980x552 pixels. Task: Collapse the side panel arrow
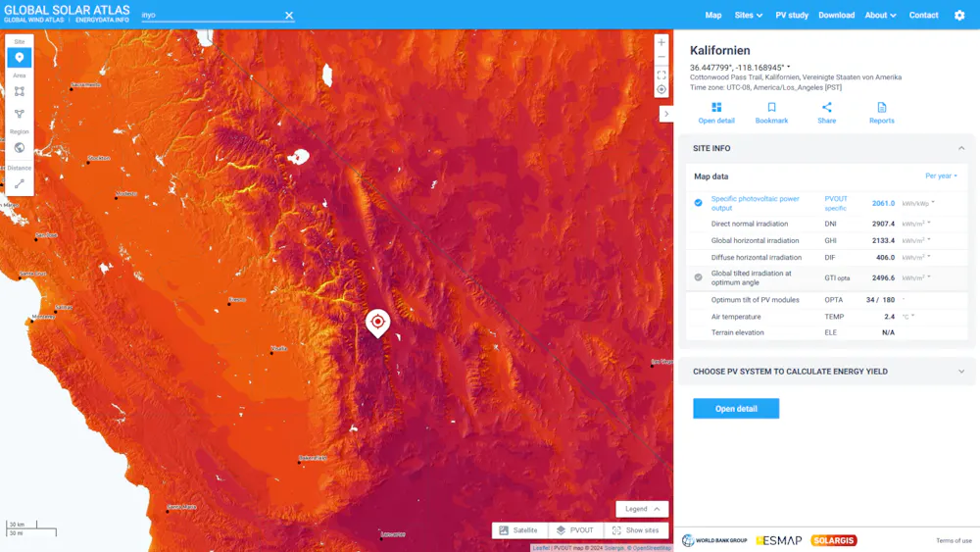click(x=666, y=114)
